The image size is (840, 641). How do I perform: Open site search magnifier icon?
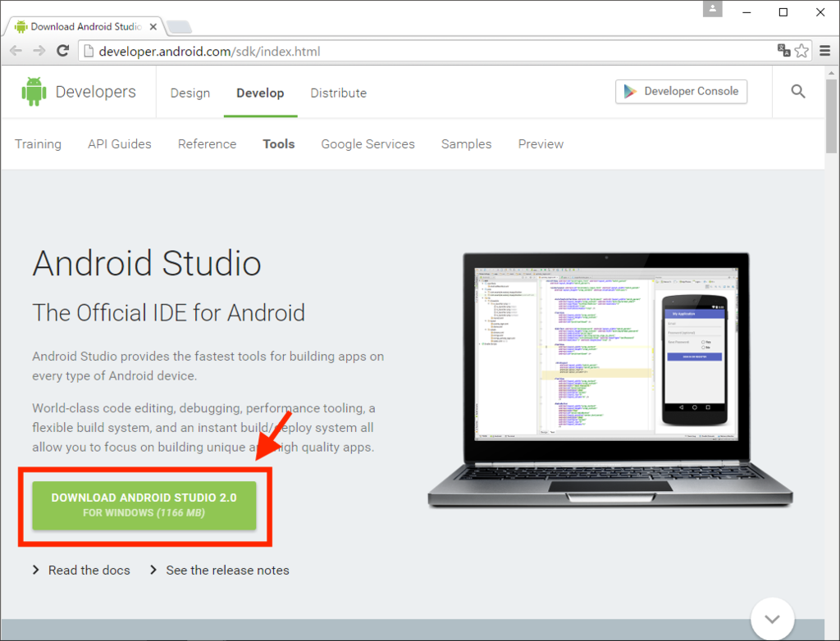798,92
